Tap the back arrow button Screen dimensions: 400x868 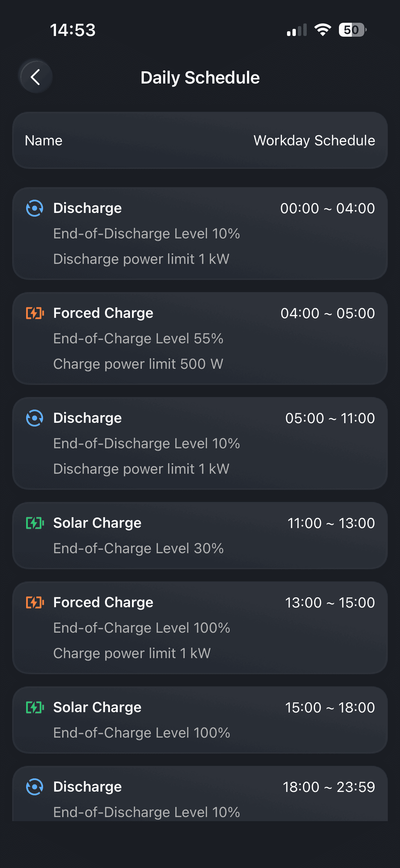click(36, 77)
